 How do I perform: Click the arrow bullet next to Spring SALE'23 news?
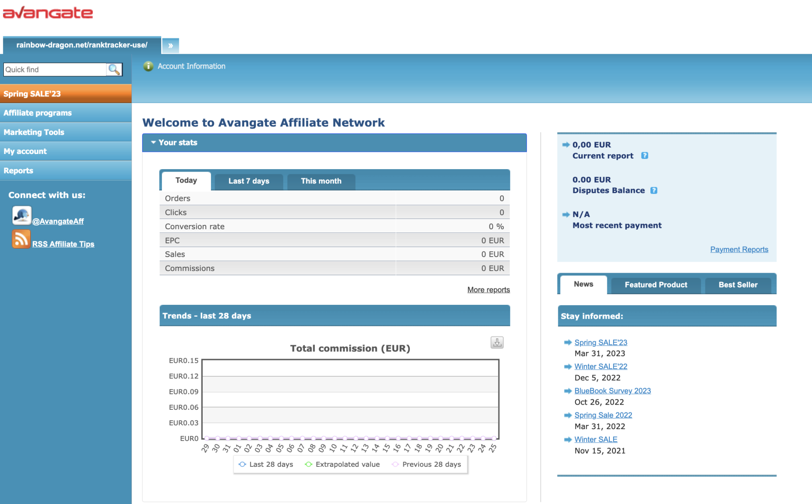568,342
